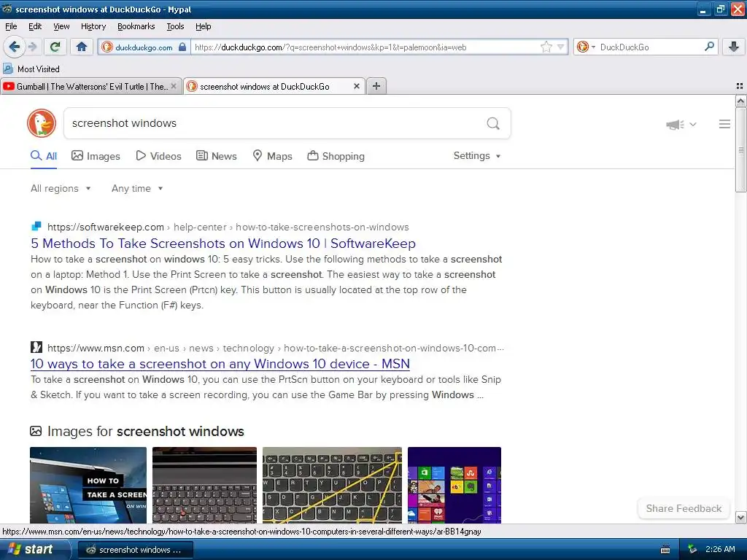Switch to the Gumball YouTube tab
Viewport: 747px width, 560px height.
coord(86,86)
